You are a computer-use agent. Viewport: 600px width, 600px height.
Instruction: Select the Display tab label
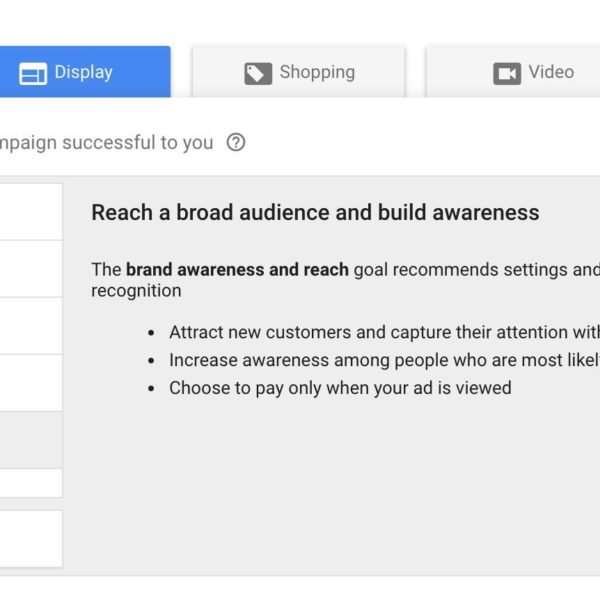(x=83, y=72)
